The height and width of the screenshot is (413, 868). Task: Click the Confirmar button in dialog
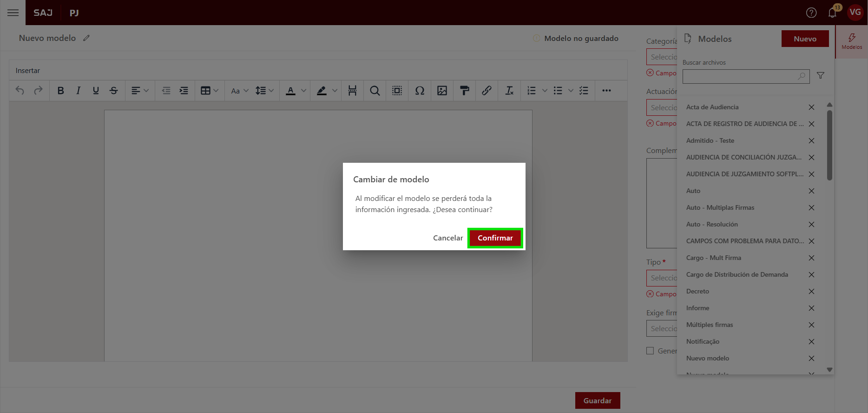coord(495,238)
